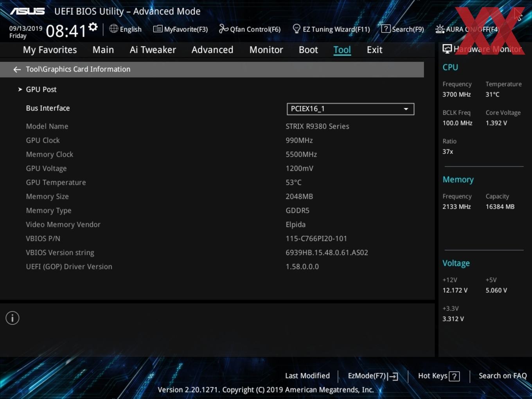Select the Video Memory Vendor label

[63, 225]
